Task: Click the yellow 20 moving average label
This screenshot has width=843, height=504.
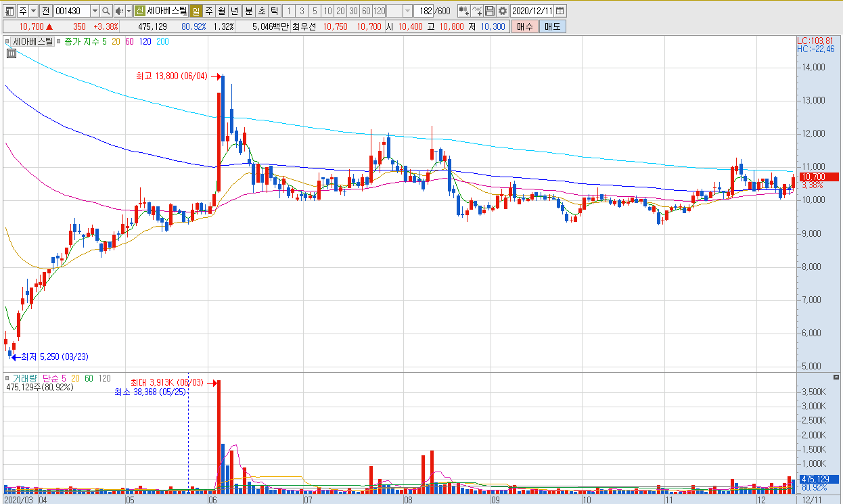Action: pos(116,42)
